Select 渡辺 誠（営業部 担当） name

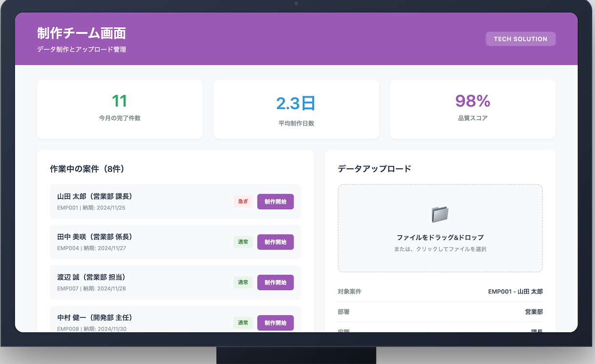tap(91, 277)
